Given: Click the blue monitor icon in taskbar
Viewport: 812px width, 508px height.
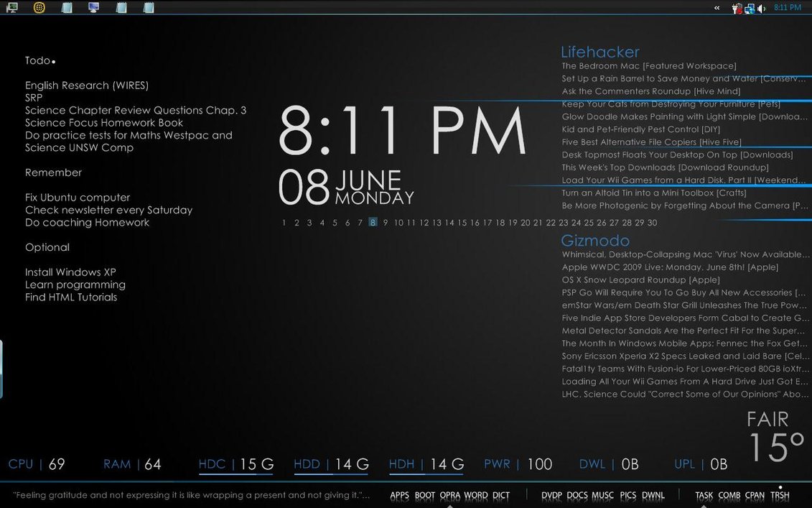Looking at the screenshot, I should [93, 8].
